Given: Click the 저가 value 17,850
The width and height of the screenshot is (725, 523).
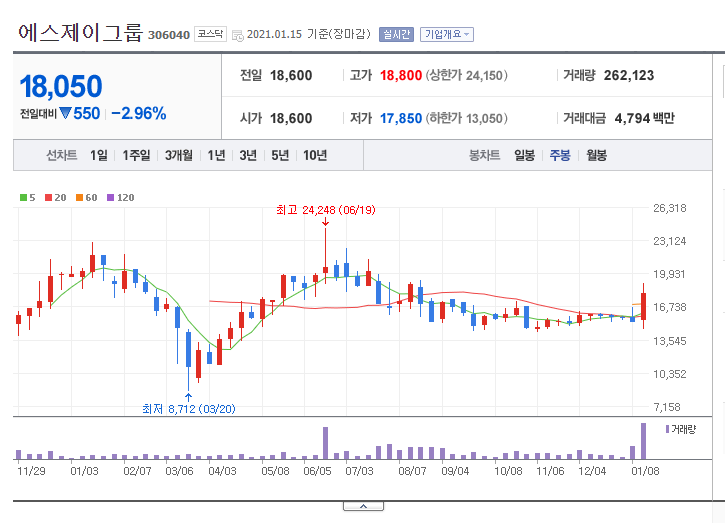Looking at the screenshot, I should click(x=401, y=118).
